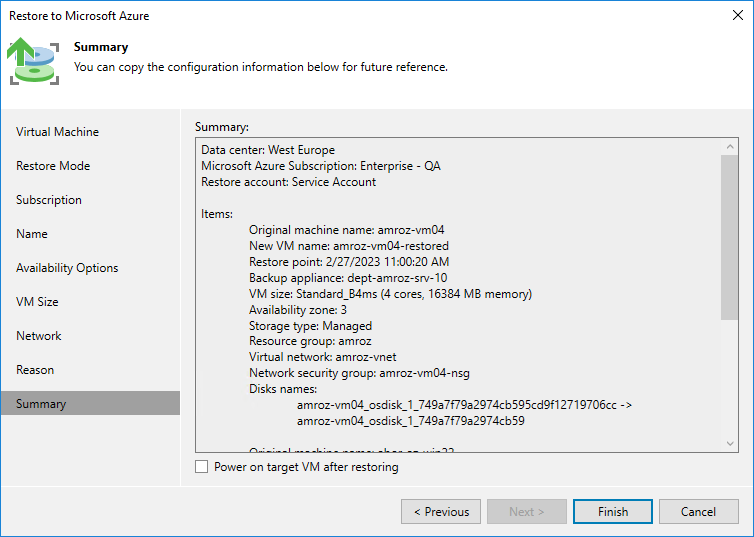The height and width of the screenshot is (537, 754).
Task: Cancel the restore wizard
Action: (x=698, y=512)
